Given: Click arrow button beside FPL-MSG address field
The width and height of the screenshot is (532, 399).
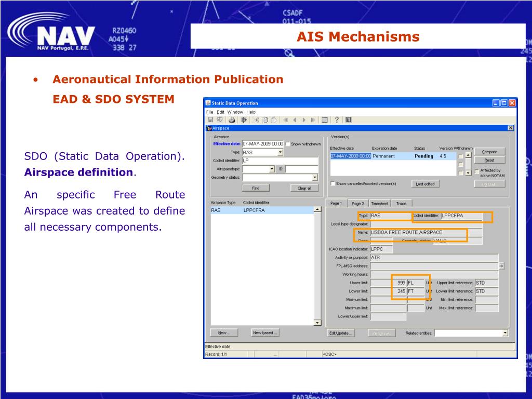Looking at the screenshot, I should click(x=501, y=267).
